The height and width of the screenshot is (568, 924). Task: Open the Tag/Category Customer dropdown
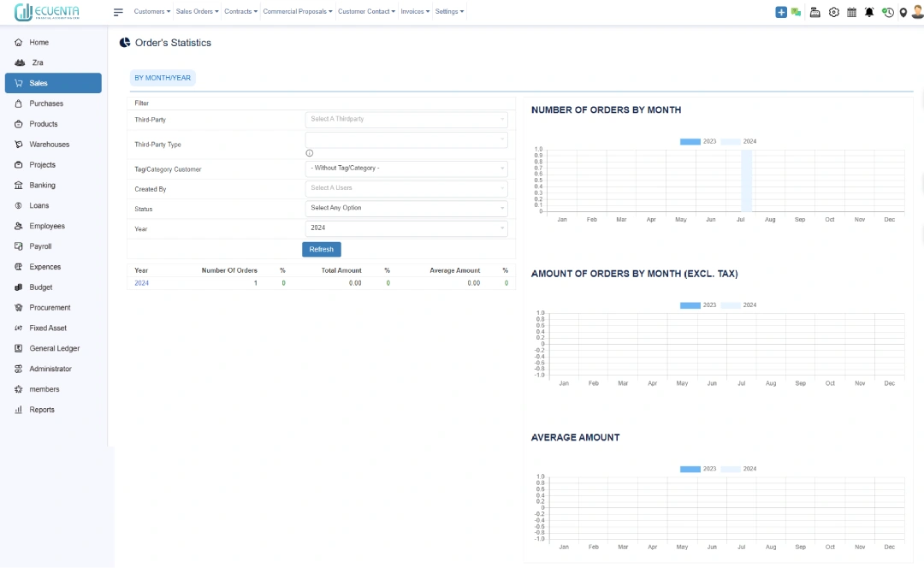coord(406,169)
